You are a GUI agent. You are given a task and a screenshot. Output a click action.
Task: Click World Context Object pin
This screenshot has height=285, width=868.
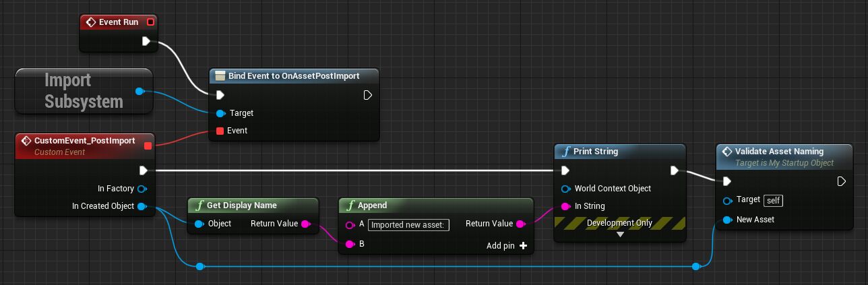click(x=565, y=189)
